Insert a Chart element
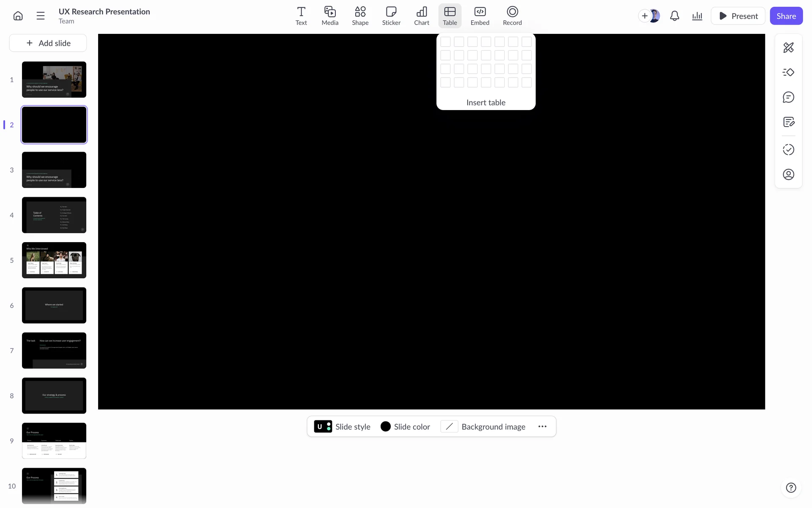812x508 pixels. coord(421,16)
